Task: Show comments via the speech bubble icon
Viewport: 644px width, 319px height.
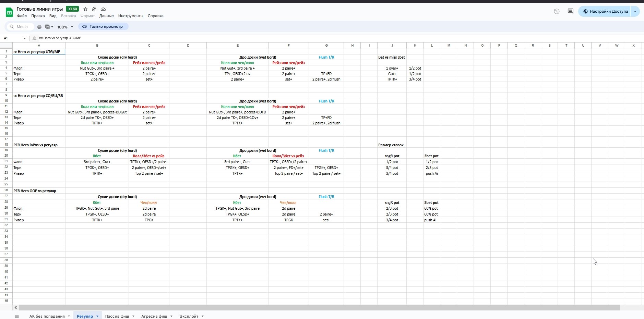Action: pos(571,11)
